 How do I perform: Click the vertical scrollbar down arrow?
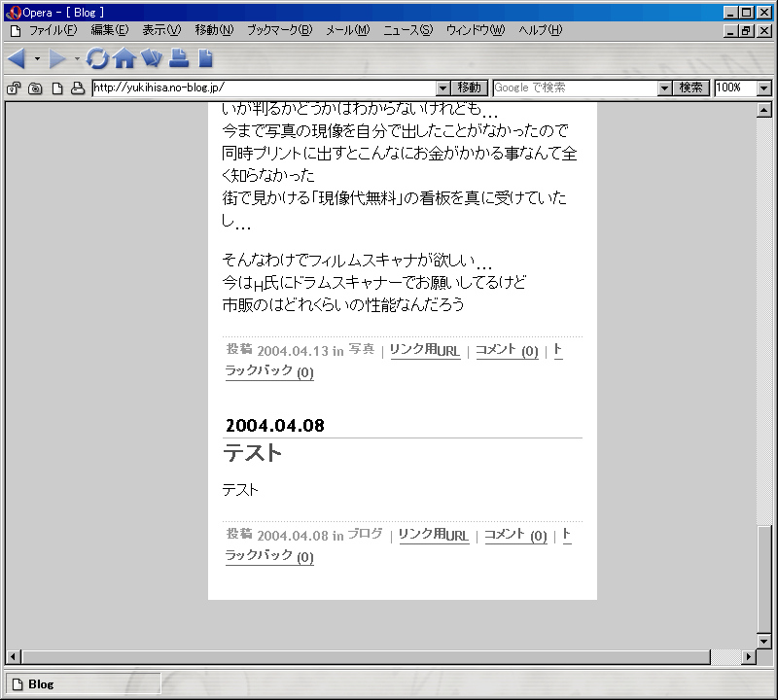click(x=764, y=641)
